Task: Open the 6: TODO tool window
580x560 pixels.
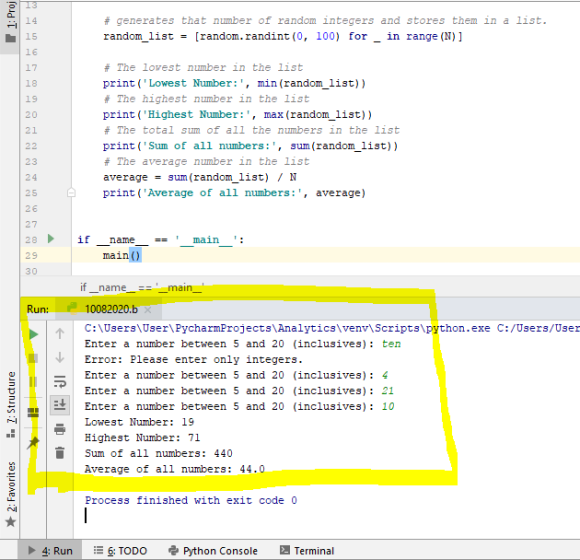Action: (x=121, y=551)
